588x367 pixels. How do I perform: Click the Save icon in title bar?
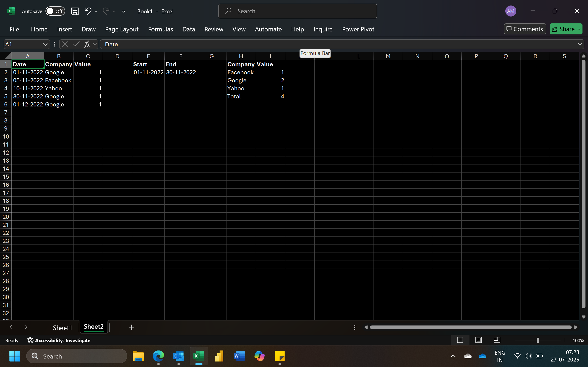click(x=75, y=11)
